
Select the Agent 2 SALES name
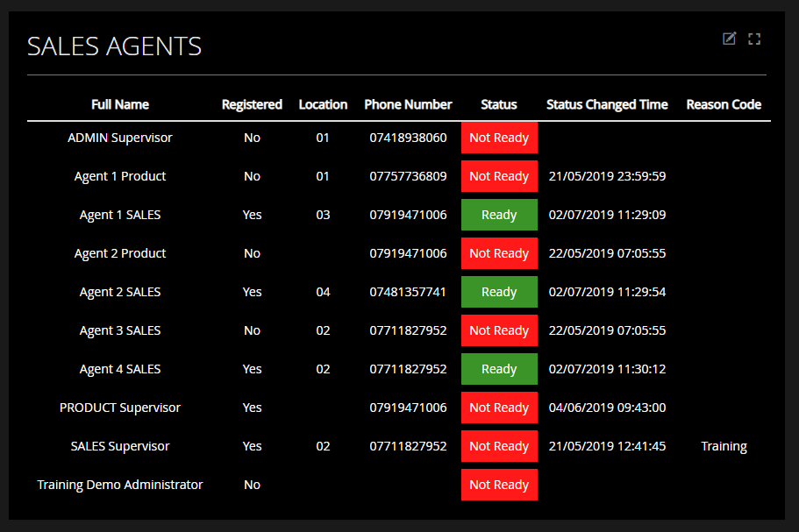[x=120, y=292]
